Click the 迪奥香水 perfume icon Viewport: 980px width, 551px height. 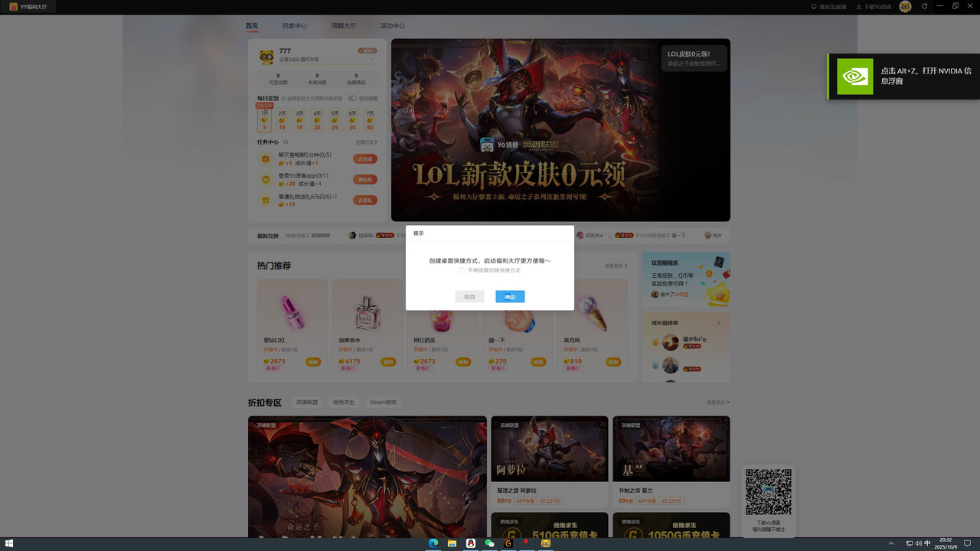click(367, 312)
